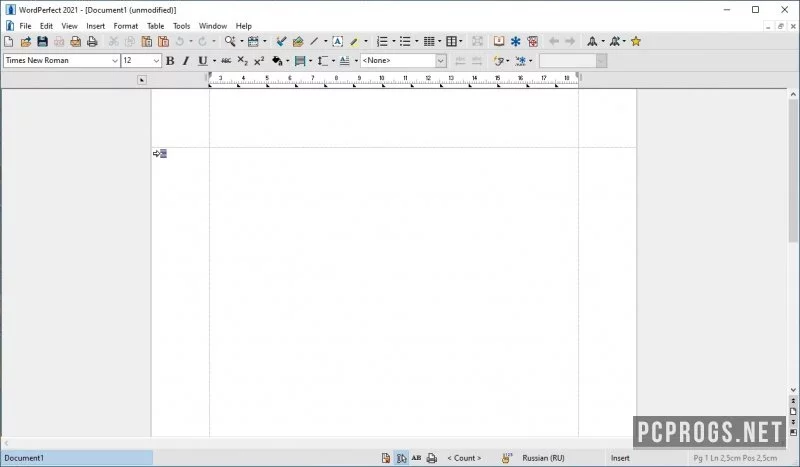Open the File menu

click(x=25, y=26)
